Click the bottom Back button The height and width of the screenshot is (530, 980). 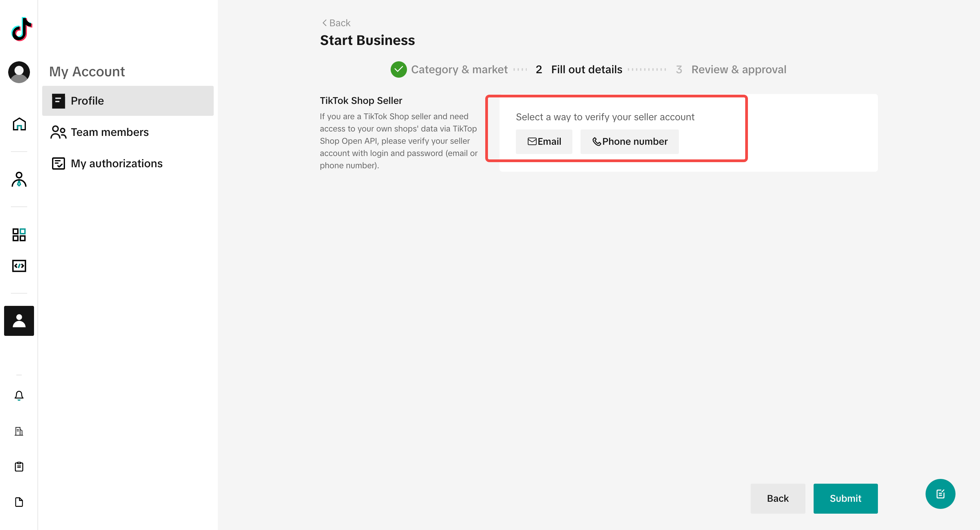[x=778, y=498]
